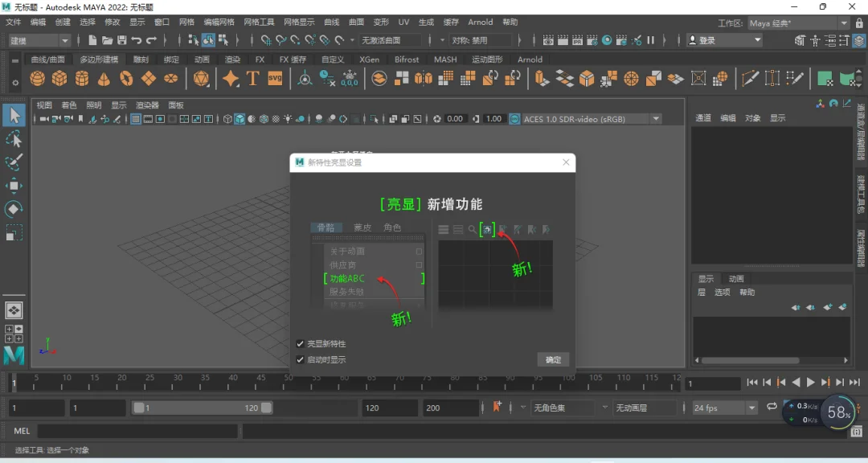
Task: Open the Maya 经典 workspace dropdown
Action: [x=798, y=23]
